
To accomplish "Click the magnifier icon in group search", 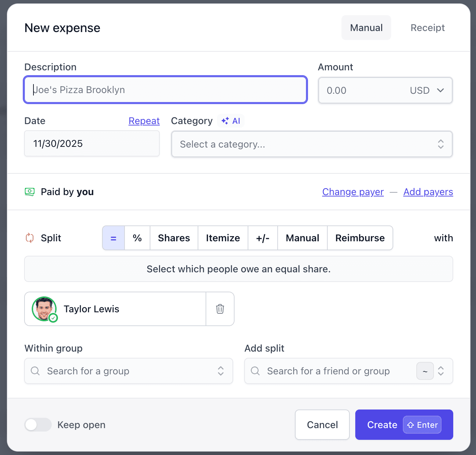I will [x=35, y=371].
